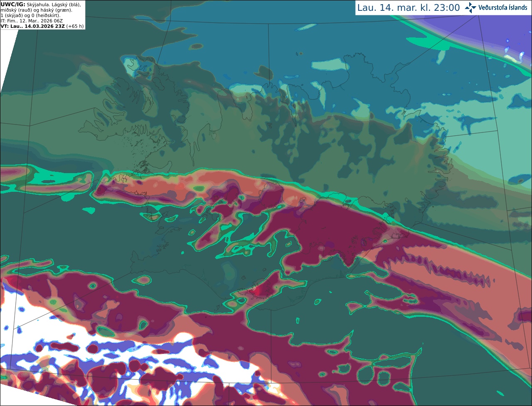Click the "IT: Fim.. 12. Mar.. 2026 06Z" line
532x406 pixels.
(32, 21)
